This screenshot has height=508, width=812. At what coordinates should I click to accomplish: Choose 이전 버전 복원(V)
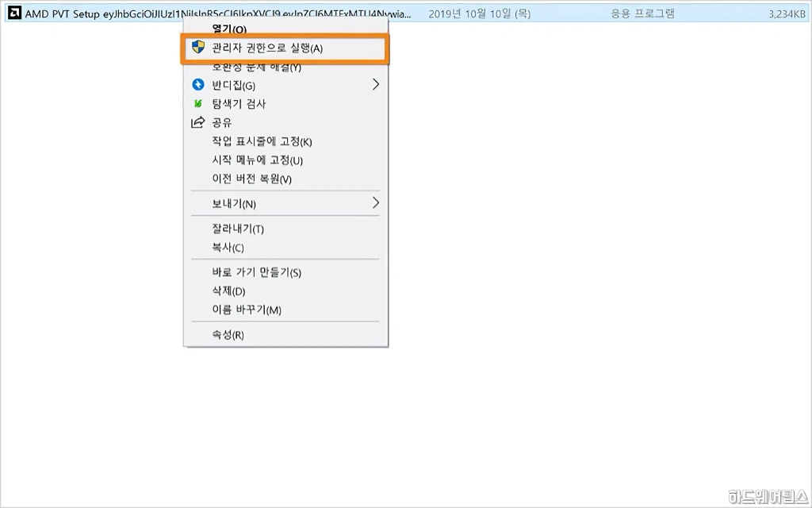point(251,179)
